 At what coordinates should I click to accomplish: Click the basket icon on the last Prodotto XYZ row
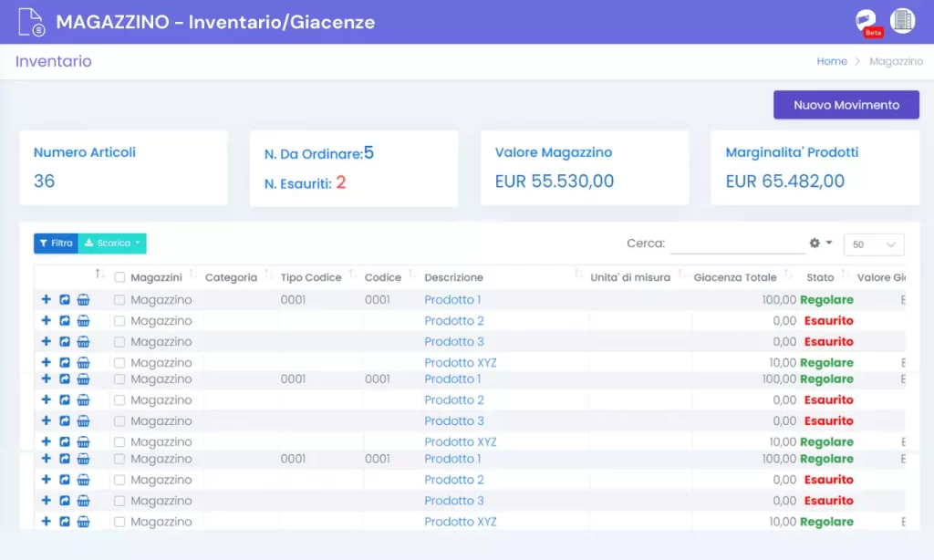[x=83, y=522]
